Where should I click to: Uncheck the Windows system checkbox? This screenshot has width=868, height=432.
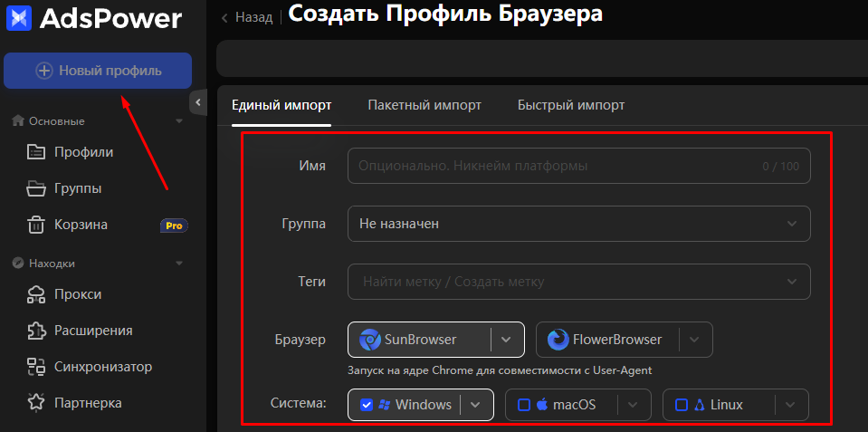(366, 405)
